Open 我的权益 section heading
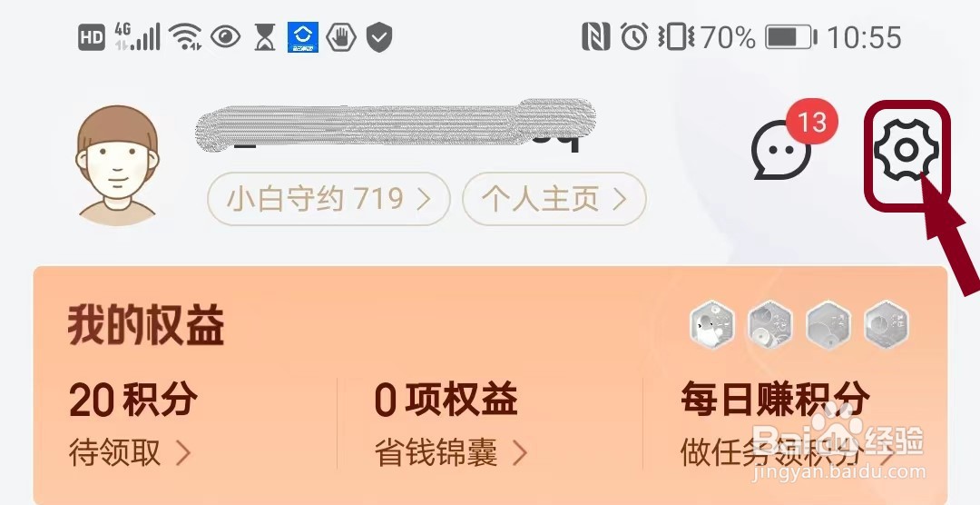This screenshot has height=505, width=980. 145,325
